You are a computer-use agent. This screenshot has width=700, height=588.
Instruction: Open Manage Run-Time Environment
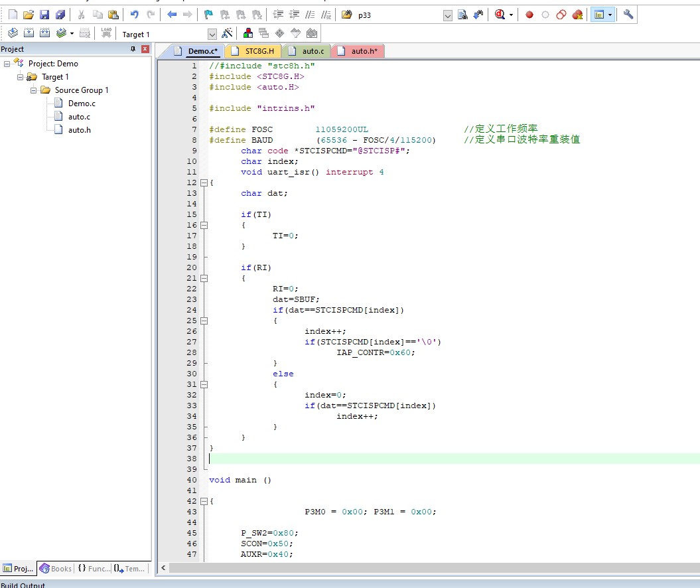point(280,33)
